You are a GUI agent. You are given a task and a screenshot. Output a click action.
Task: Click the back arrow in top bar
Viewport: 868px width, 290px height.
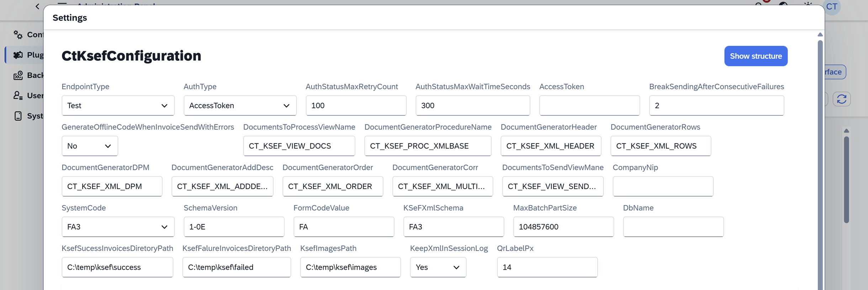coord(37,6)
